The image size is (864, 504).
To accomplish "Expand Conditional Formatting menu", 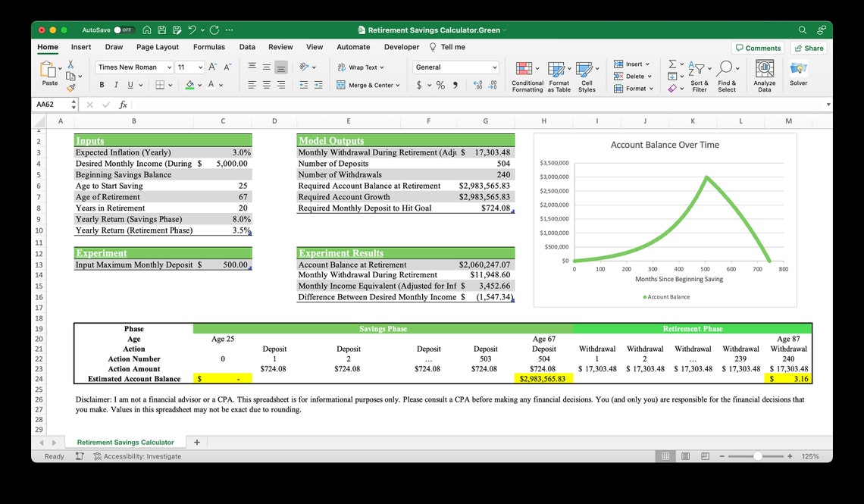I will pos(527,77).
